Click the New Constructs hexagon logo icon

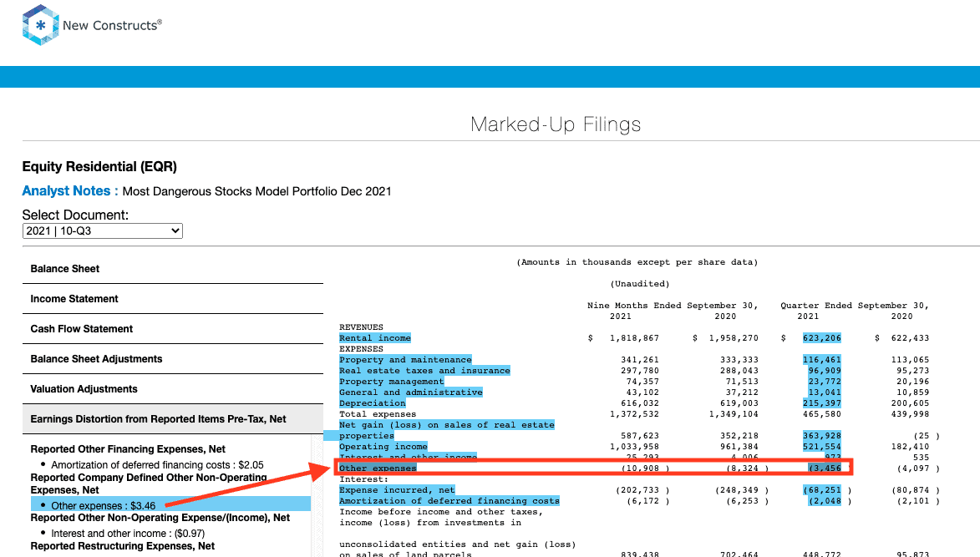coord(41,25)
